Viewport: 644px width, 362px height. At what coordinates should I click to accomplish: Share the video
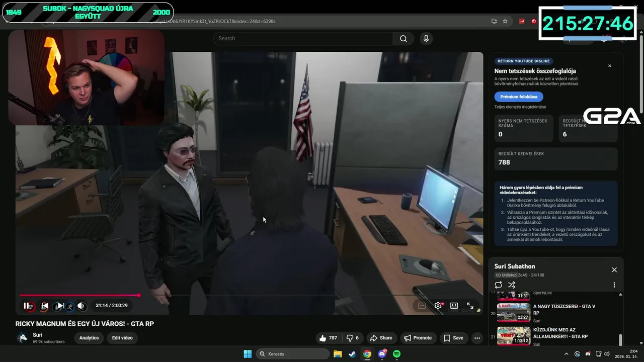(x=381, y=338)
